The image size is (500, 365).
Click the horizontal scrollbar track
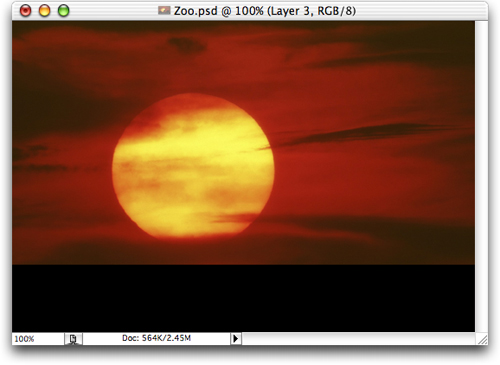click(359, 339)
